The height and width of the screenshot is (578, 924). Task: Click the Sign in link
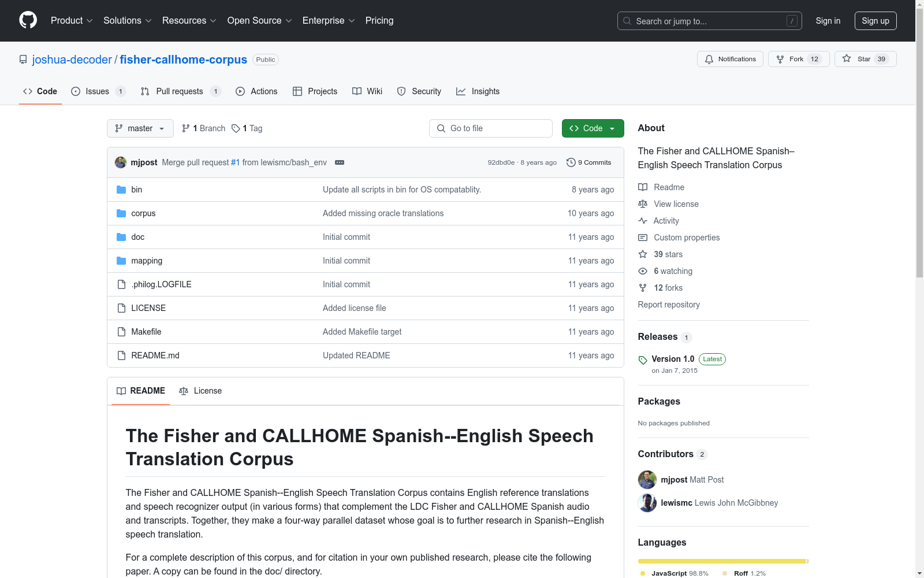coord(828,21)
